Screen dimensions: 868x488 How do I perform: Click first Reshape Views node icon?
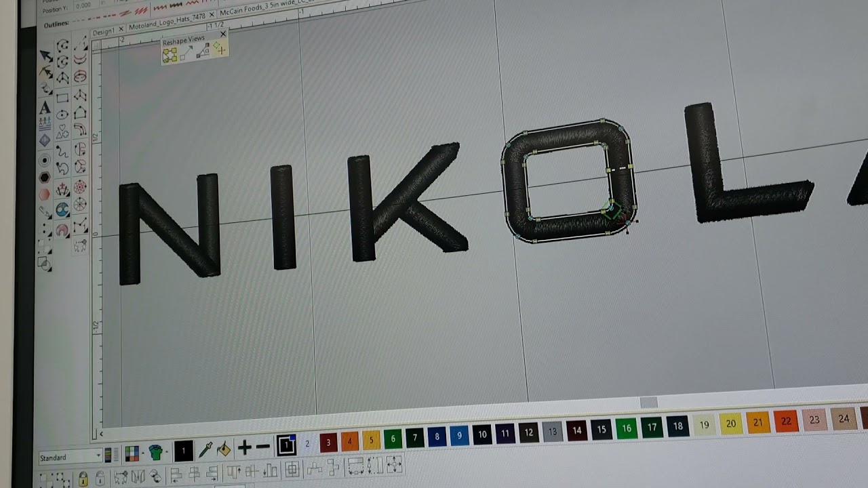pyautogui.click(x=170, y=54)
